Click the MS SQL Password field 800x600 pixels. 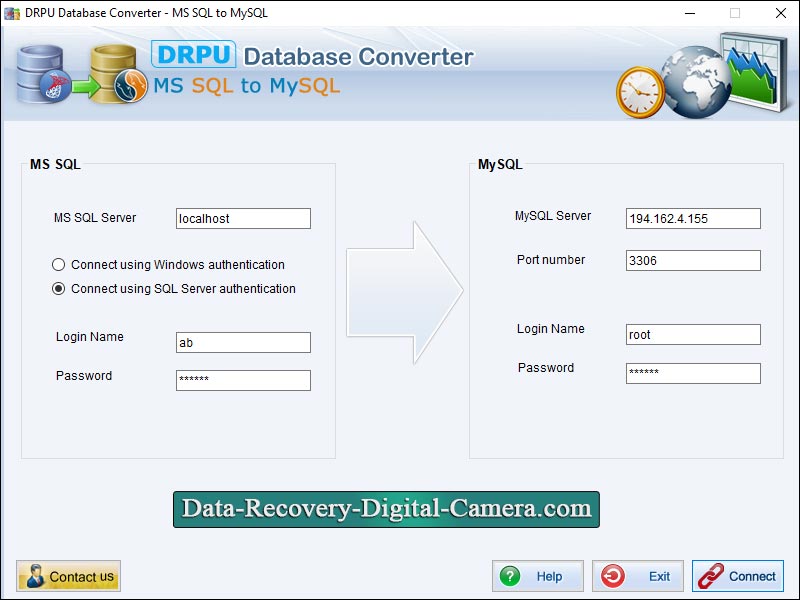[243, 381]
